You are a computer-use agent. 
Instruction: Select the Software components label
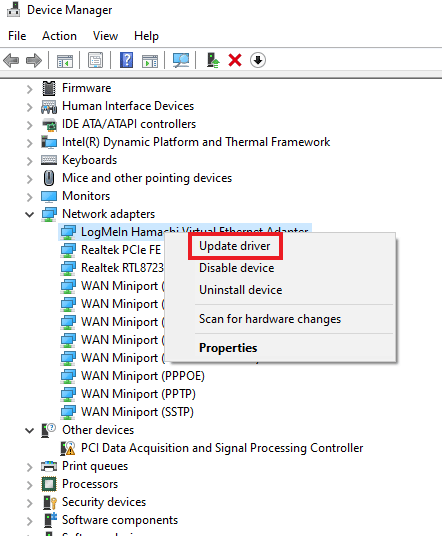coord(120,520)
